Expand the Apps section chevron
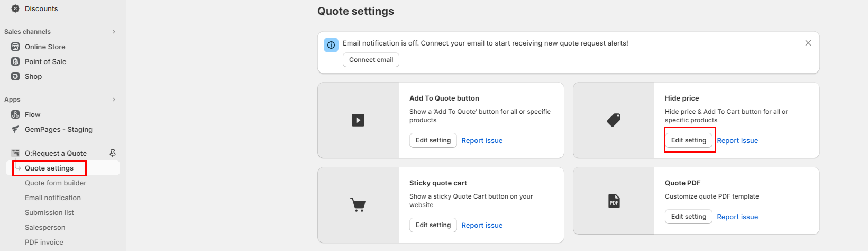 [114, 100]
